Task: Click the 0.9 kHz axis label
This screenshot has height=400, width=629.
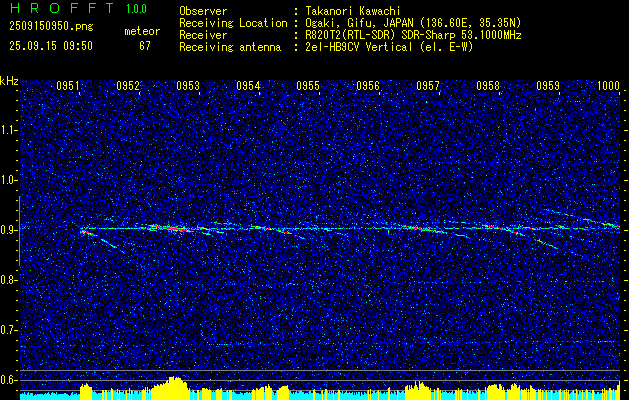Action: [8, 230]
